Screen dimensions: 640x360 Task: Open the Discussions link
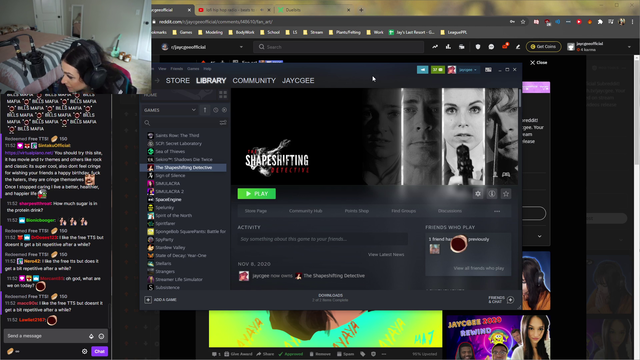point(450,211)
